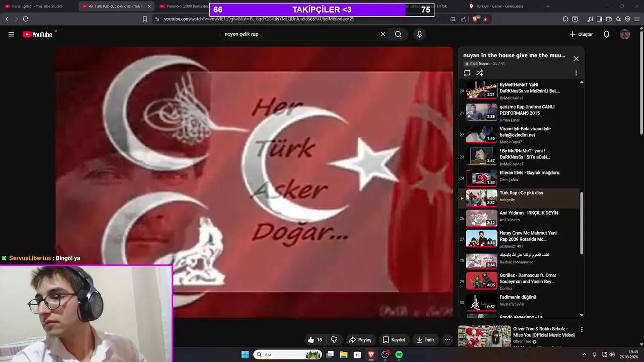This screenshot has height=362, width=644.
Task: Open Brave Leo AI sparkle icon
Action: 618,19
